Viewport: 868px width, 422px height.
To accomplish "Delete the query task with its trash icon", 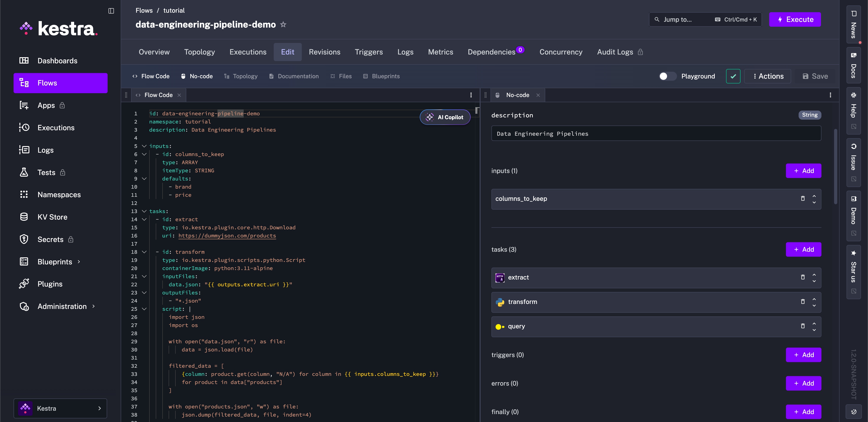I will pos(803,326).
